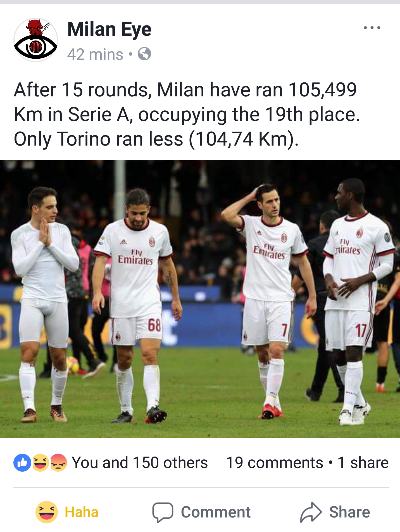Toggle the Haha reaction button
This screenshot has height=532, width=400.
(67, 512)
